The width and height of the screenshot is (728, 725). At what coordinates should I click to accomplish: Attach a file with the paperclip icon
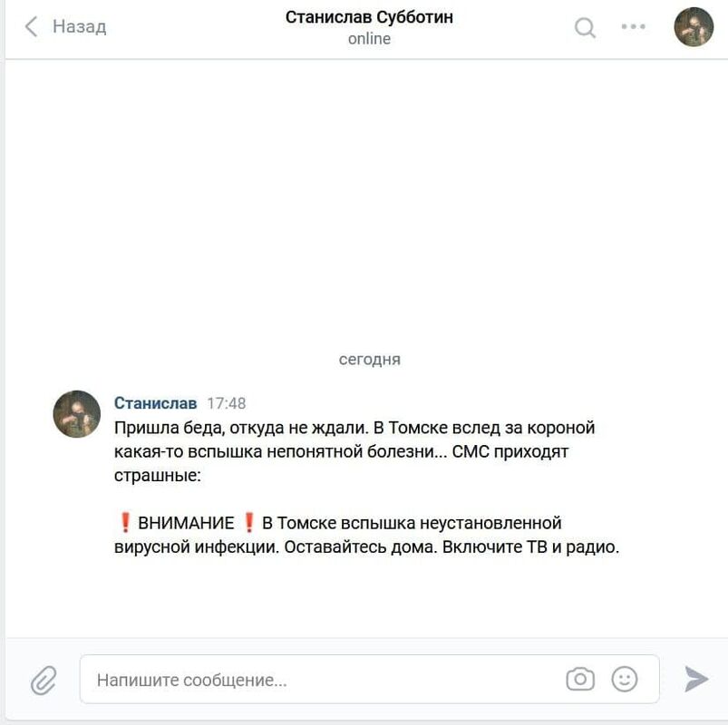click(44, 680)
